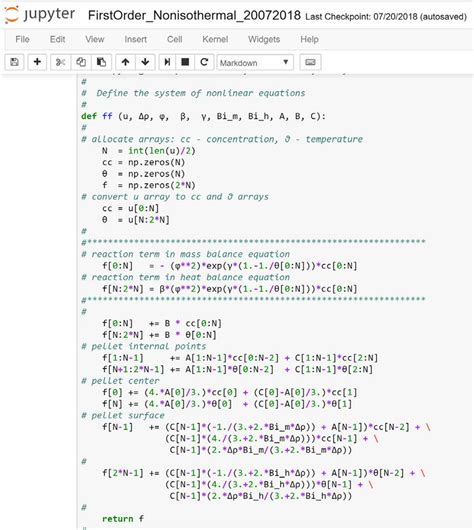
Task: Open the Cell menu
Action: [x=174, y=39]
